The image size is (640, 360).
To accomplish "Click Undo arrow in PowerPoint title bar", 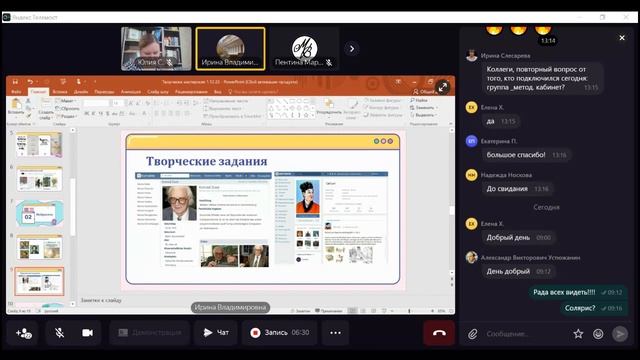I will pos(30,82).
